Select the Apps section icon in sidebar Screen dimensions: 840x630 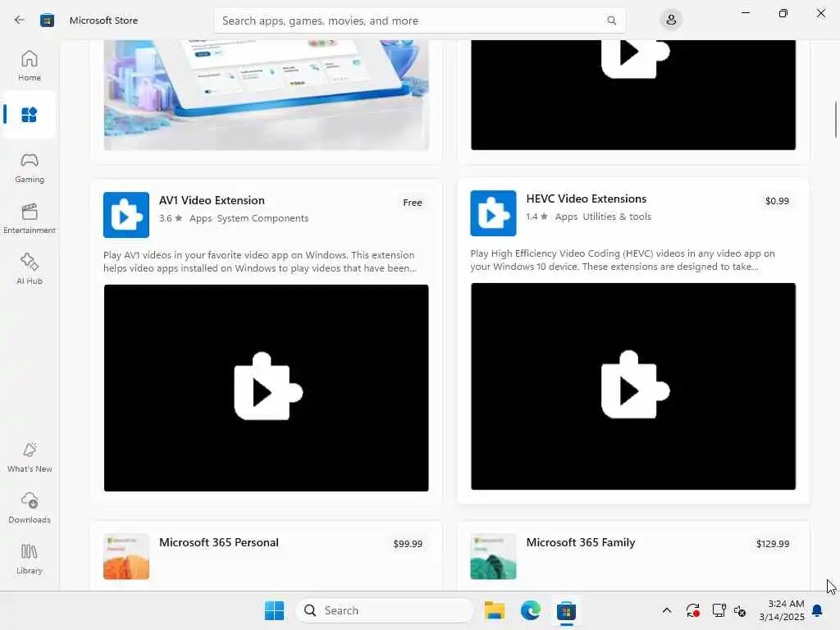(x=29, y=115)
